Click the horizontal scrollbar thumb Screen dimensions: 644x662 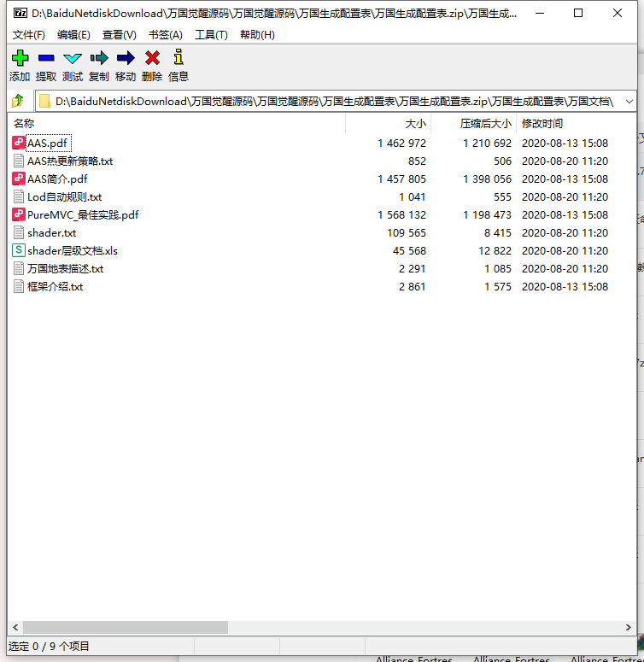point(125,627)
